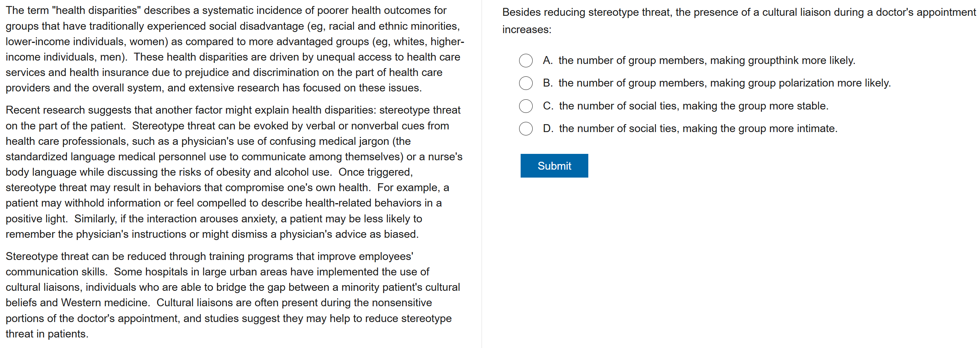Screen dimensions: 980x348
Task: Click the blue Submit button
Action: coord(554,166)
